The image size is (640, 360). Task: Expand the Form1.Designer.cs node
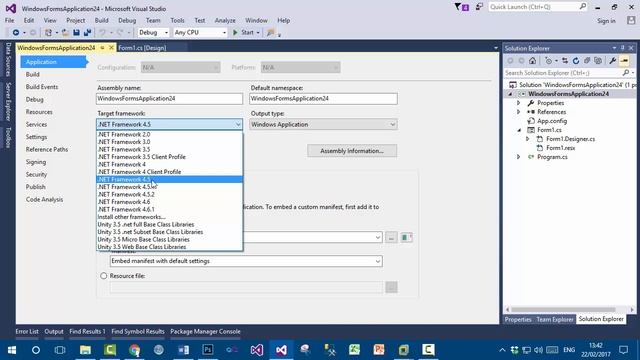[x=527, y=139]
